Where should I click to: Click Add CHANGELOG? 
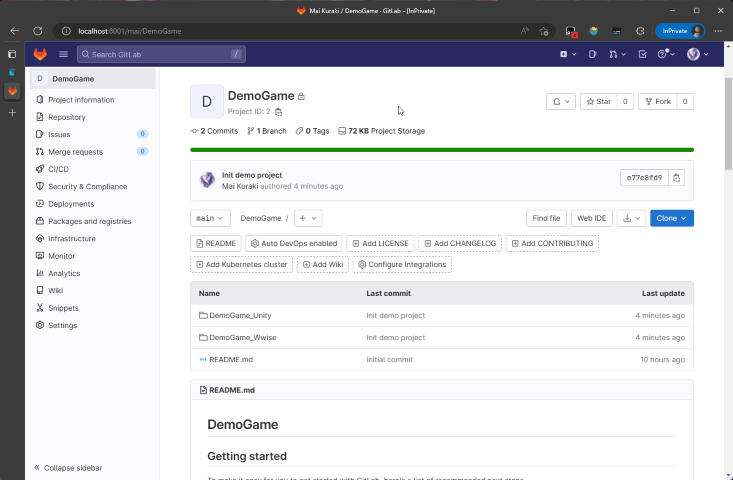[x=460, y=244]
